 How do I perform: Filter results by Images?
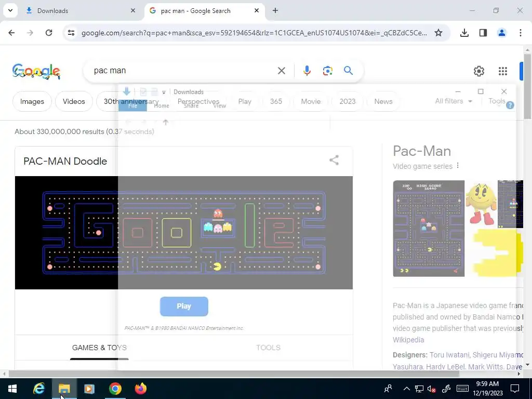32,101
